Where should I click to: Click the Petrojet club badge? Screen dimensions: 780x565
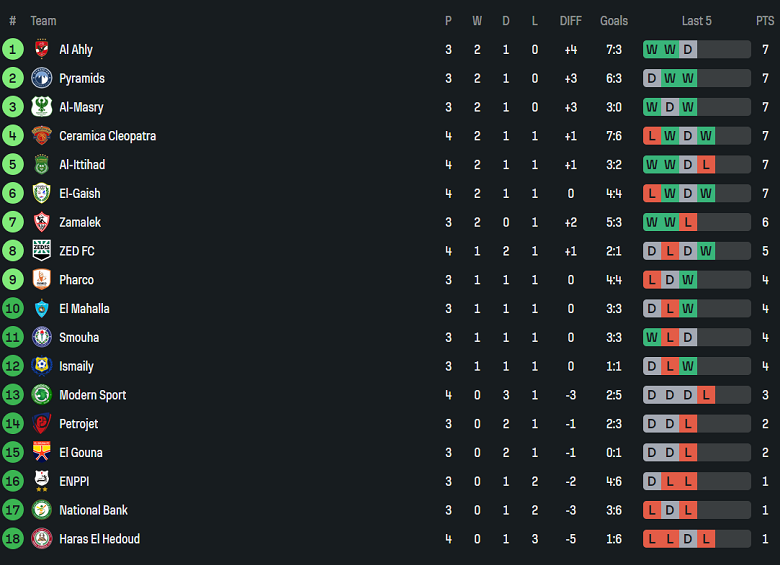(41, 424)
